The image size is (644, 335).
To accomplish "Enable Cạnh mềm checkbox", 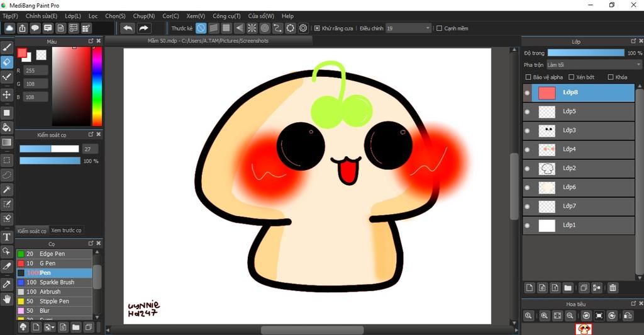I will 439,28.
